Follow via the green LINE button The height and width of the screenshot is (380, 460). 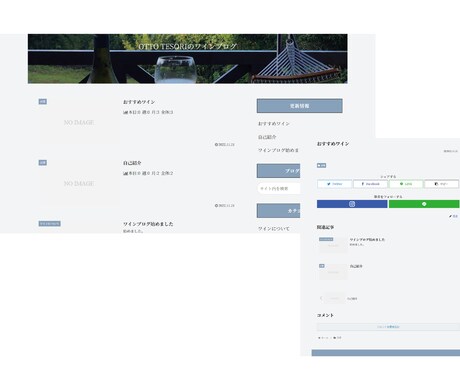click(424, 204)
